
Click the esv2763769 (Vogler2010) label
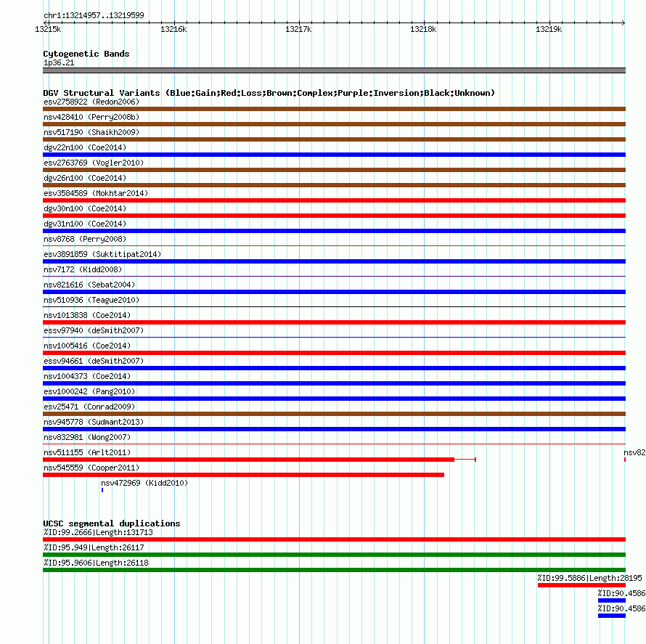94,163
